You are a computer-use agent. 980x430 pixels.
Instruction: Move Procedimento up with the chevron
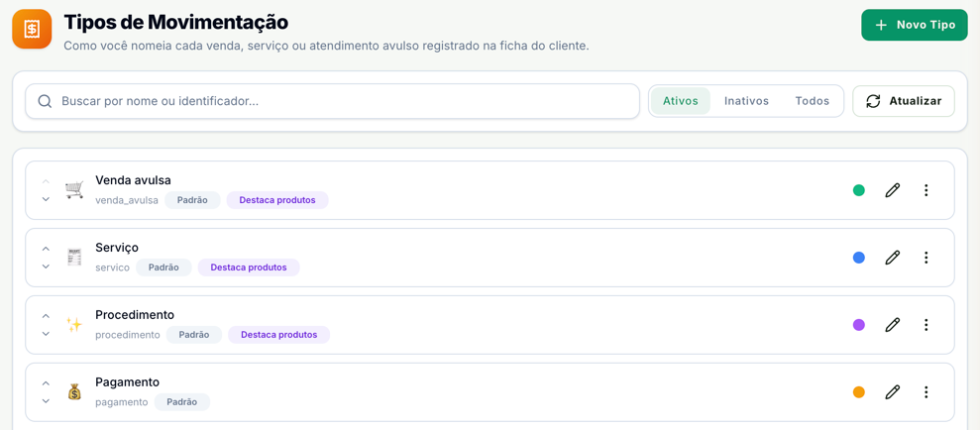(x=46, y=316)
